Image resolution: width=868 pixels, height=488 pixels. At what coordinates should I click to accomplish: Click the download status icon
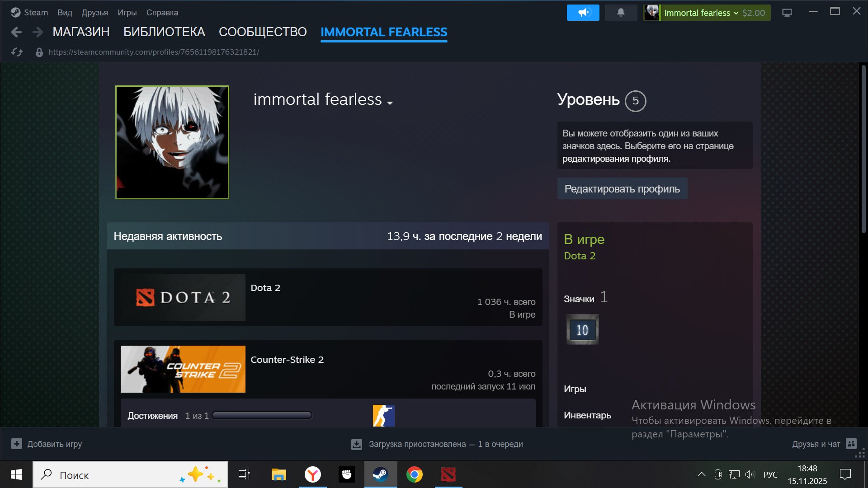point(357,444)
